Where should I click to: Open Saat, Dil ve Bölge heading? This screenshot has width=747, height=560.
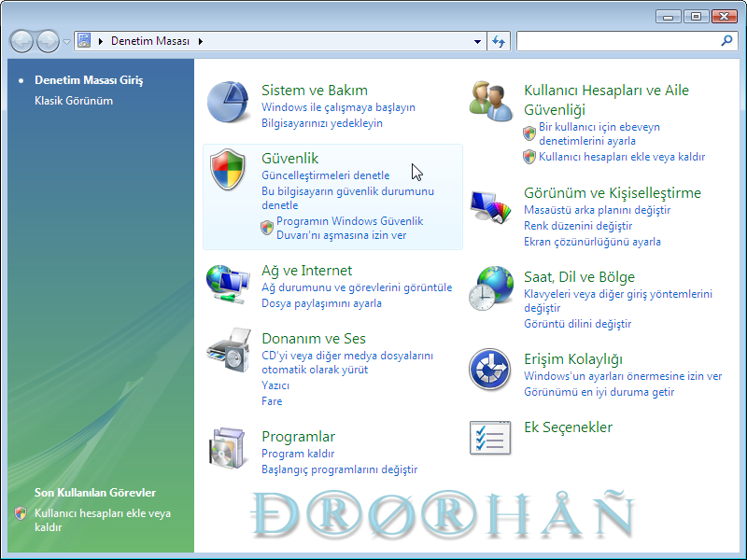pos(579,277)
